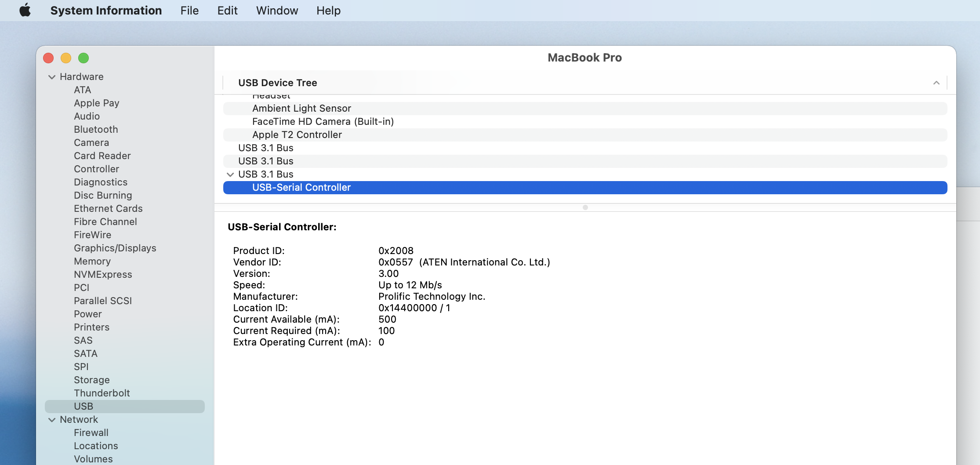Click Location ID value 0x14400000 / 1

[x=414, y=308]
